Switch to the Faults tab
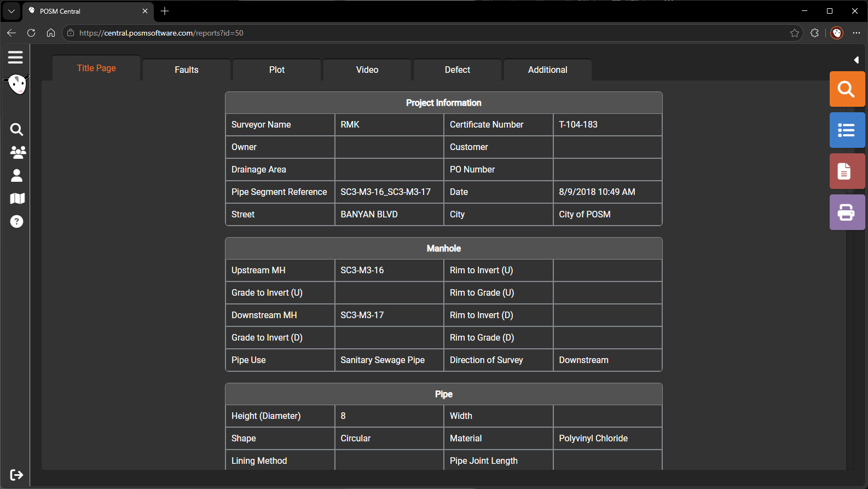This screenshot has height=489, width=868. click(187, 70)
